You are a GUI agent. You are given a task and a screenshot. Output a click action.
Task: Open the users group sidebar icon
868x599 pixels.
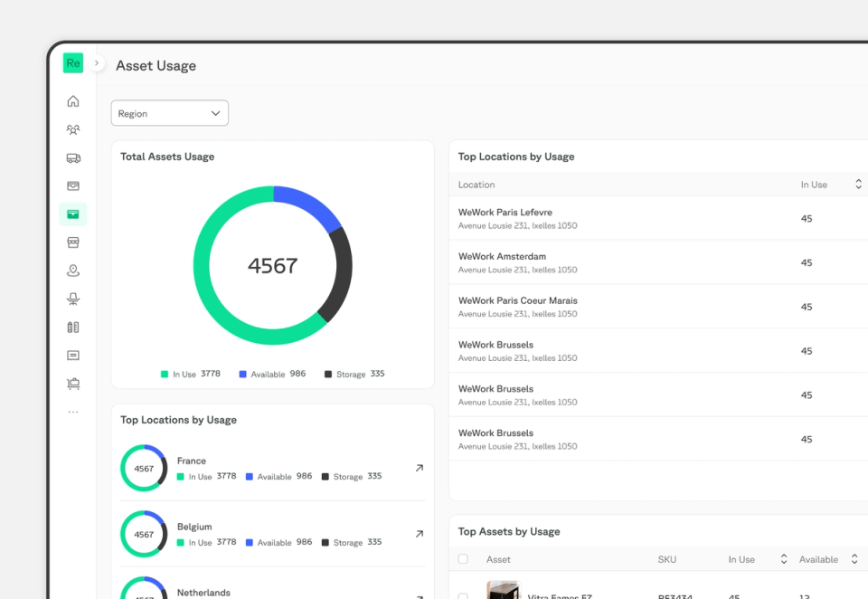tap(73, 129)
